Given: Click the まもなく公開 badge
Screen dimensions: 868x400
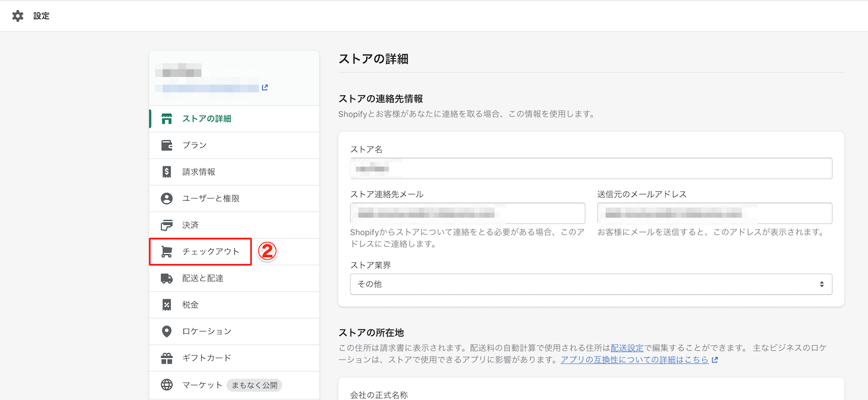Looking at the screenshot, I should [254, 385].
